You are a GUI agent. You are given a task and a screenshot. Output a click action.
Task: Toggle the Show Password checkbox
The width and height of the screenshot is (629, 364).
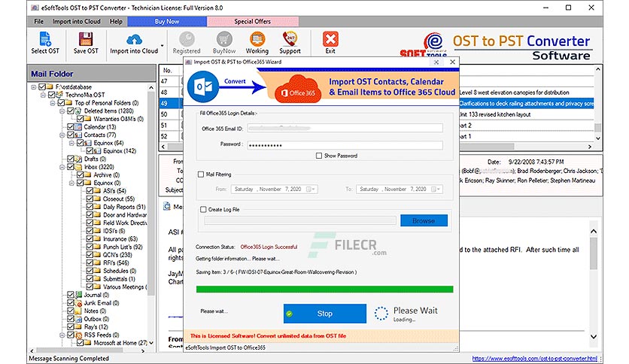(x=319, y=156)
